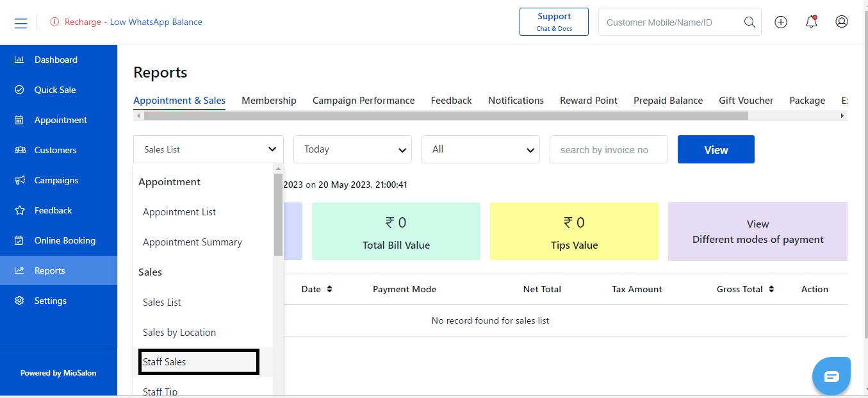868x398 pixels.
Task: Select Sales List in dropdown list
Action: point(203,303)
